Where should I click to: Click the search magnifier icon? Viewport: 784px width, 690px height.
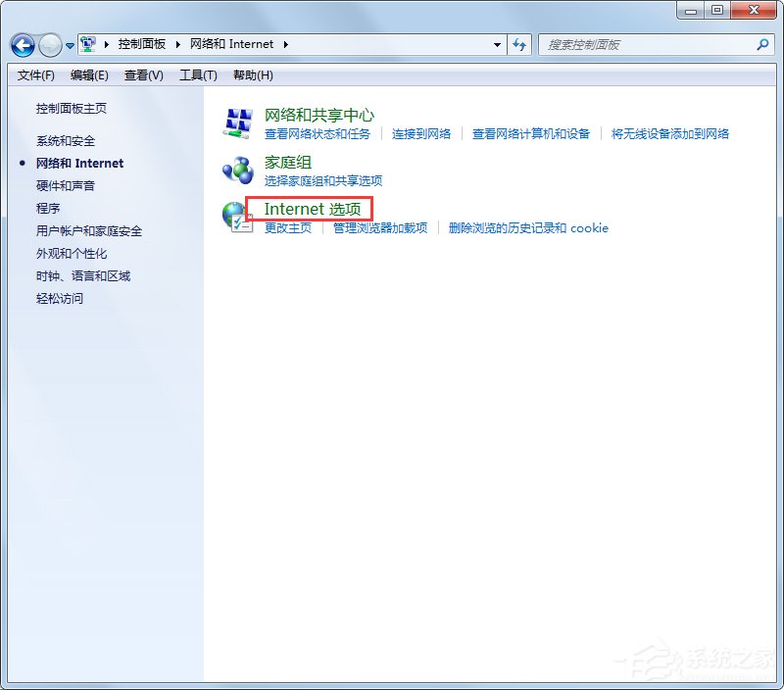tap(759, 44)
